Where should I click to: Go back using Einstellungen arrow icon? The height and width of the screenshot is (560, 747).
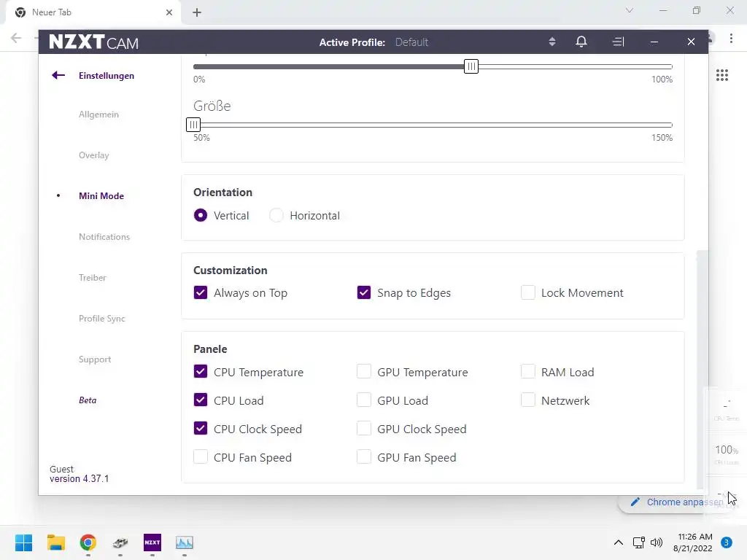(x=58, y=75)
